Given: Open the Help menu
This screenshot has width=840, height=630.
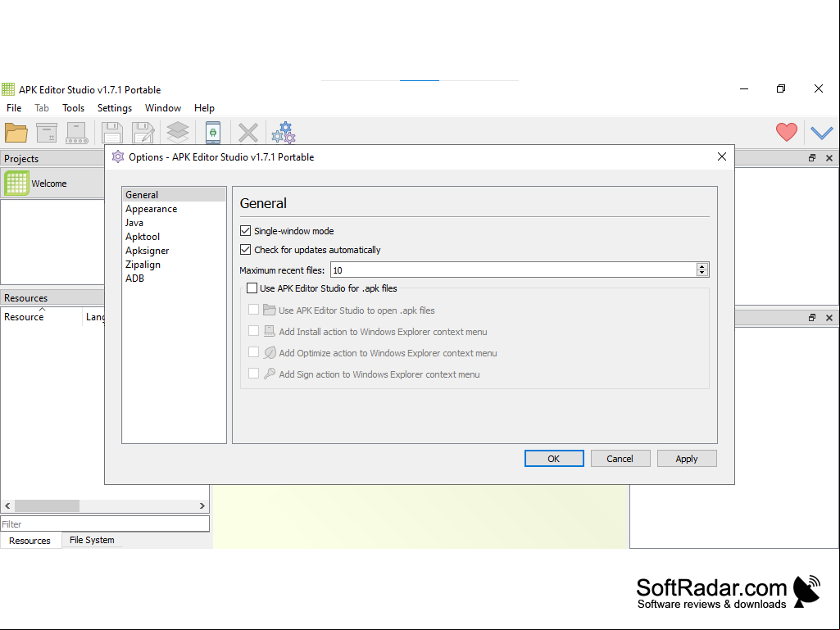Looking at the screenshot, I should point(204,107).
